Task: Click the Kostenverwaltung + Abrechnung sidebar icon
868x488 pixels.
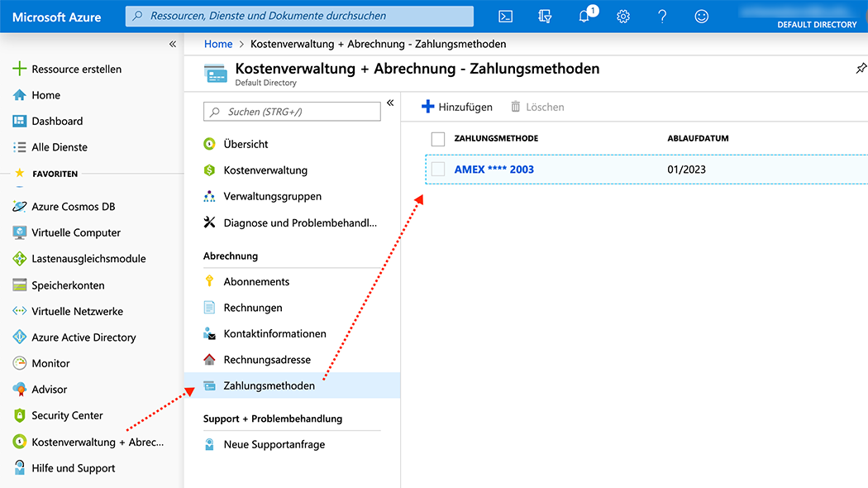Action: (x=19, y=442)
